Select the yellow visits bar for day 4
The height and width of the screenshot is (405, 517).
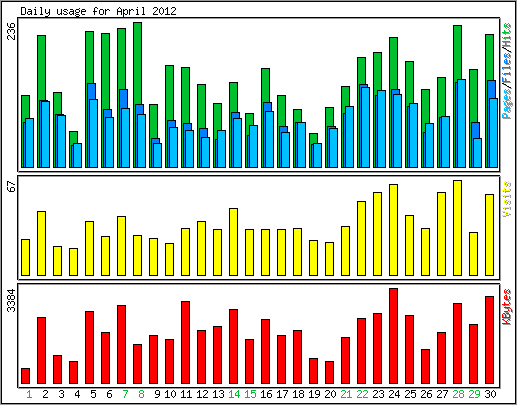[74, 262]
